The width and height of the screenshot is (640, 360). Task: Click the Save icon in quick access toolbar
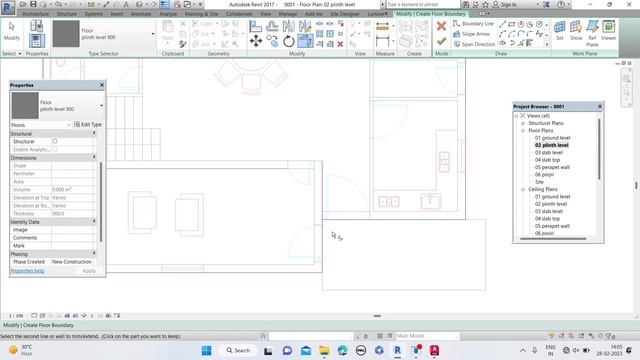33,4
